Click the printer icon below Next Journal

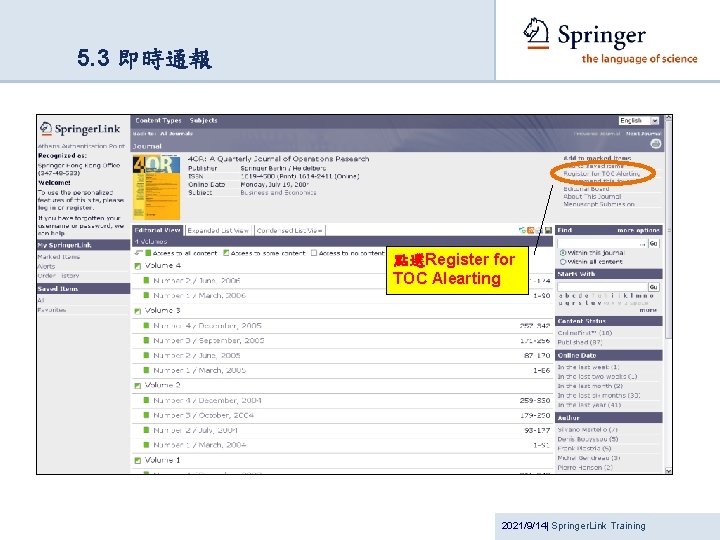coord(655,144)
